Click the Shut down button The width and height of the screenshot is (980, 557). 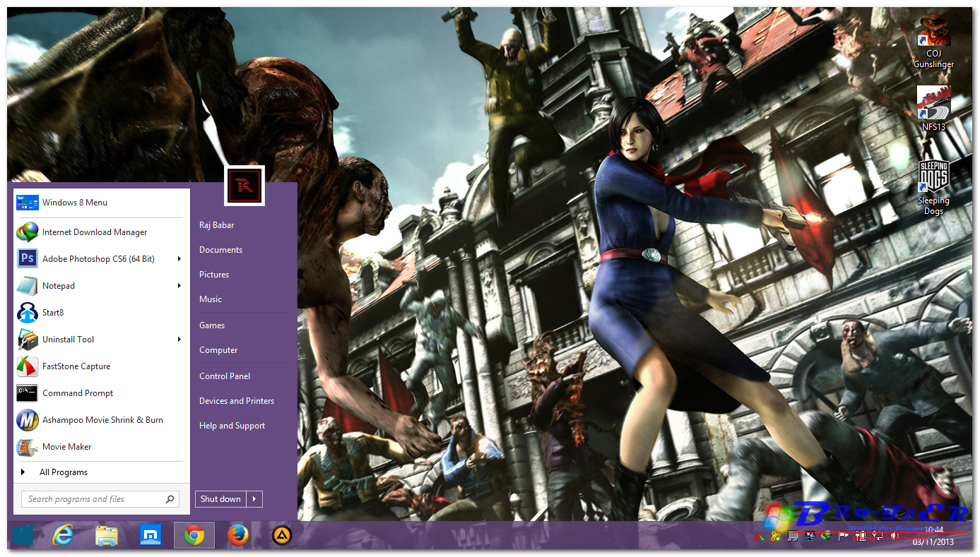[220, 499]
